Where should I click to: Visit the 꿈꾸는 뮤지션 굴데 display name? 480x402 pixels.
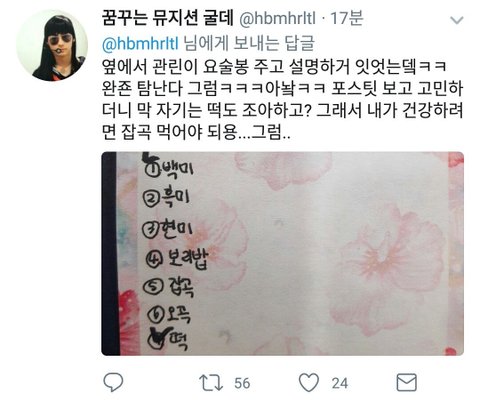pos(168,18)
